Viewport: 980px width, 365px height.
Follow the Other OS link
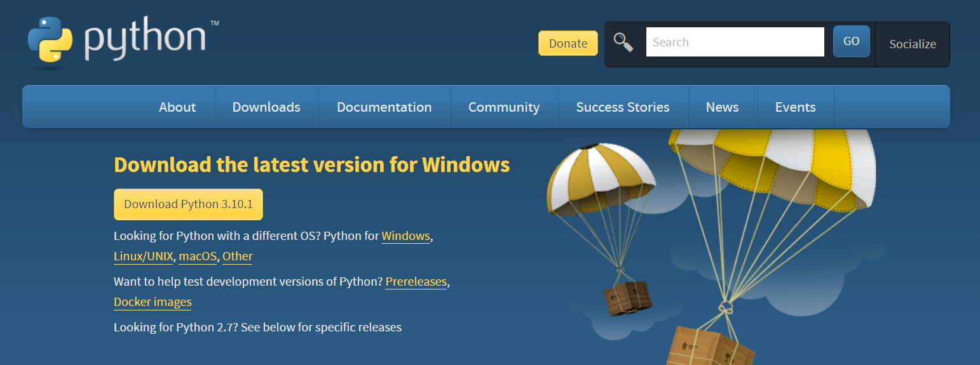(238, 256)
